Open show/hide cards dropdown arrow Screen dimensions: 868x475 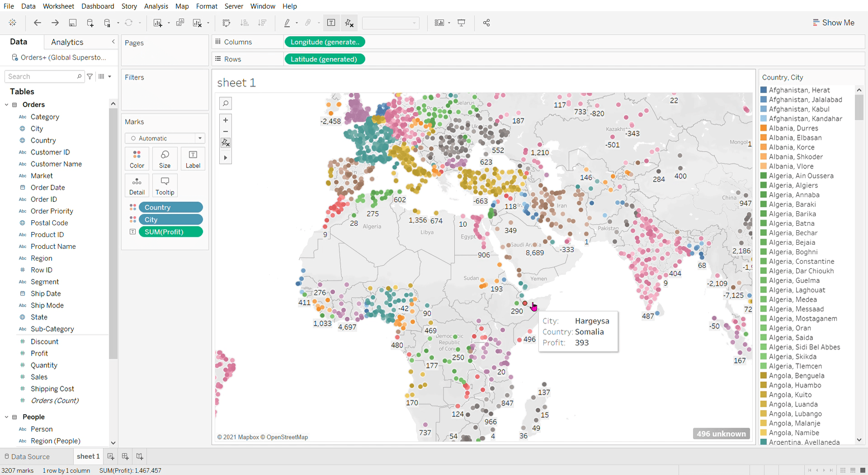click(449, 23)
